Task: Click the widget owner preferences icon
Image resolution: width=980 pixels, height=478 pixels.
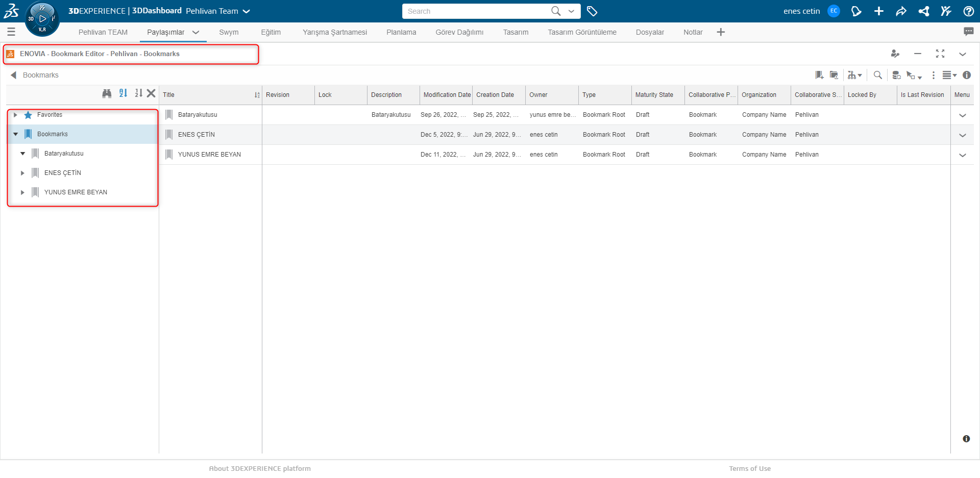Action: (x=895, y=54)
